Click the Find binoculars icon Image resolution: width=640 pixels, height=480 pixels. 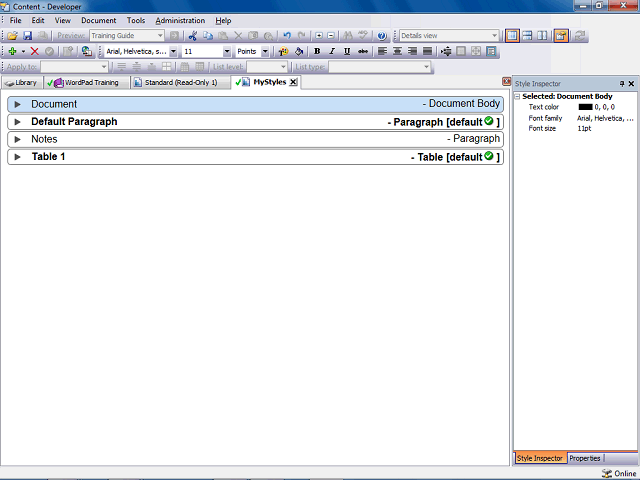pyautogui.click(x=348, y=36)
